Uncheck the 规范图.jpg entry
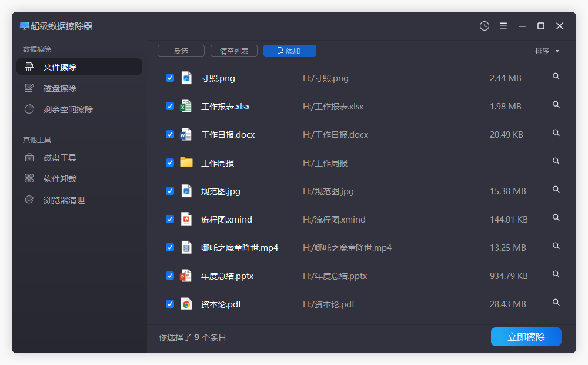588x365 pixels. coord(170,191)
